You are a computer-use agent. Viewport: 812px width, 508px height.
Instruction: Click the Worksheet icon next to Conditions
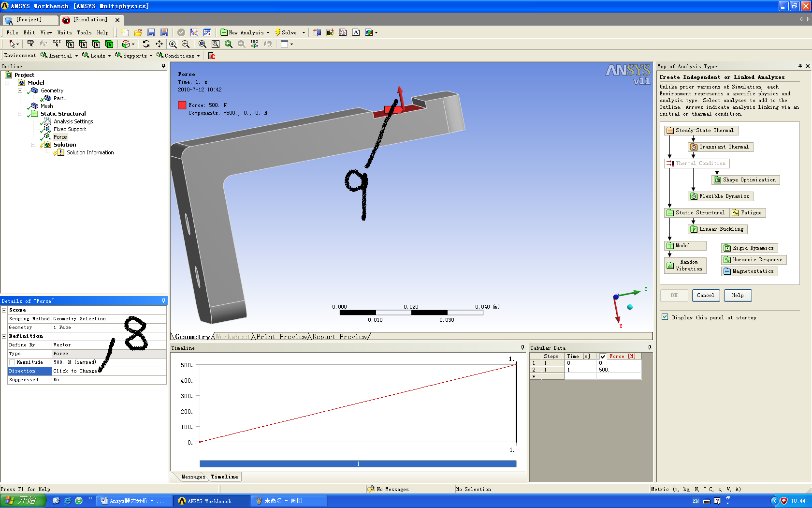pyautogui.click(x=211, y=56)
